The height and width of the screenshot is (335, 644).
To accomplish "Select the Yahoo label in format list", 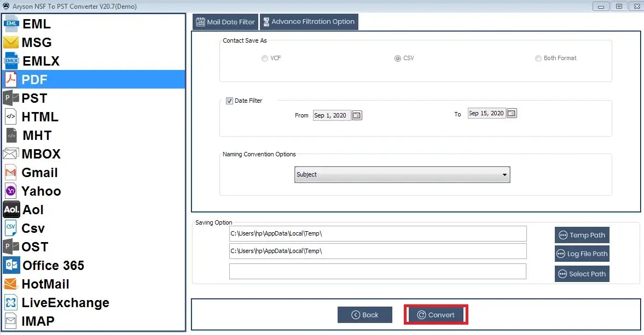I will coord(41,191).
